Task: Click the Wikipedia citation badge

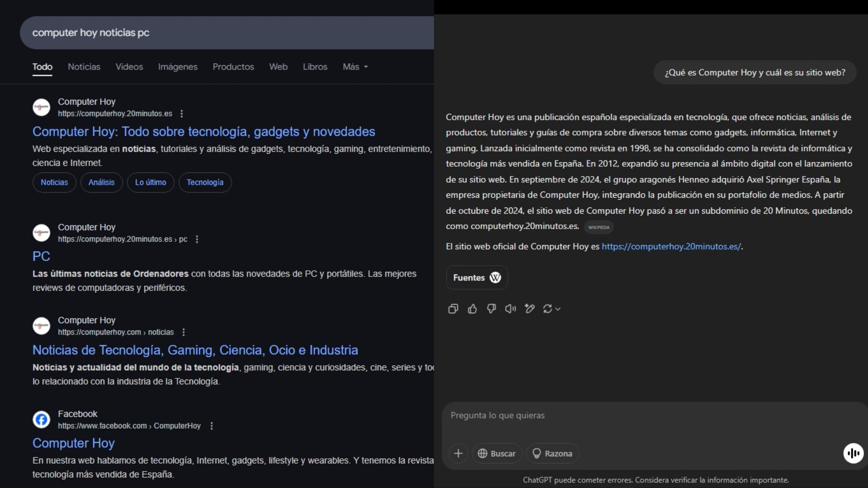Action: (x=599, y=227)
